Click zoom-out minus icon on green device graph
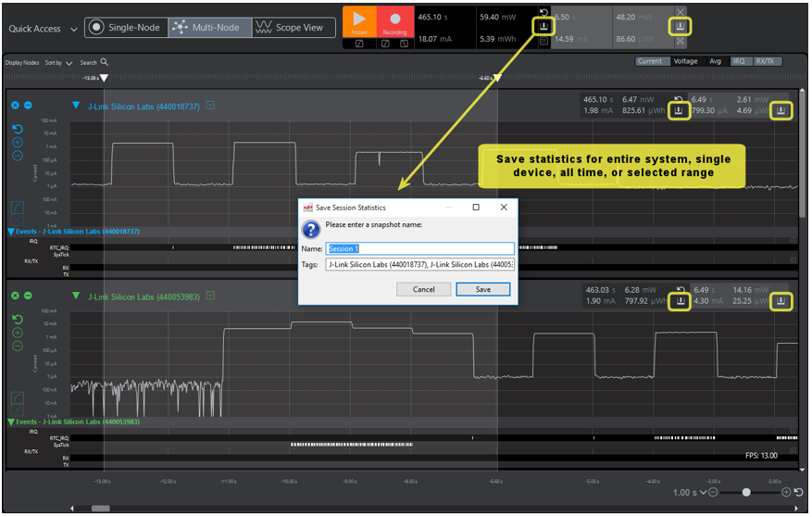The image size is (812, 517). (18, 346)
